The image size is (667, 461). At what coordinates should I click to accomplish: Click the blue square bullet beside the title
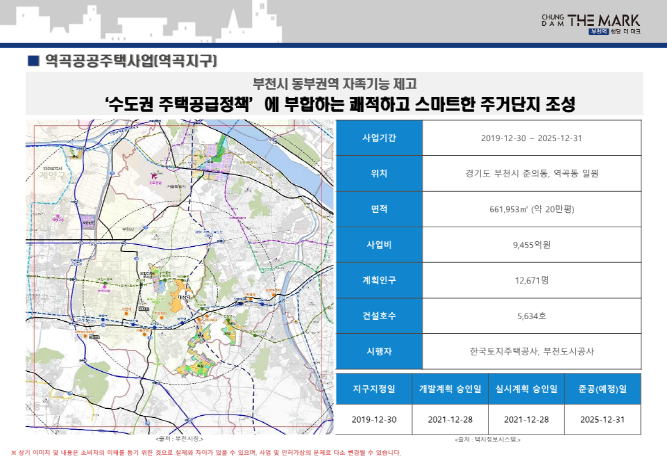tap(34, 61)
